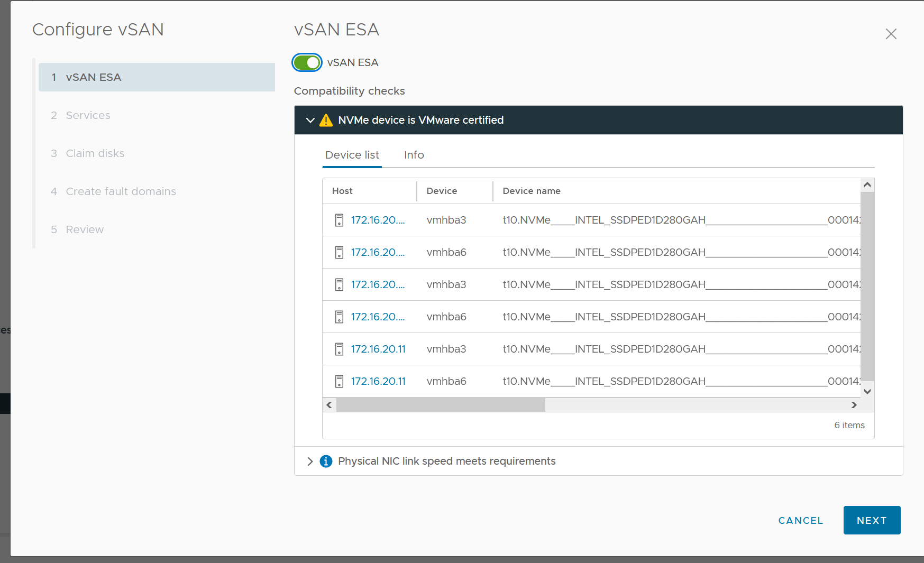Click the NEXT button

tap(872, 520)
